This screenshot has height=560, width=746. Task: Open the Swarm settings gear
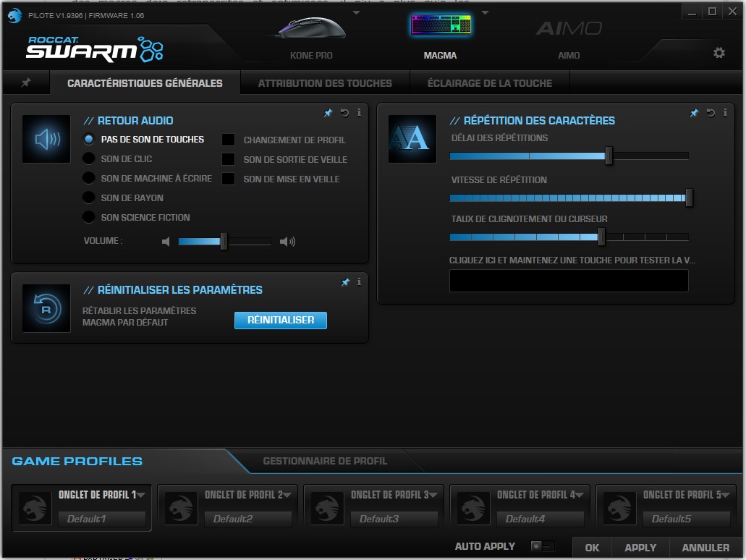719,54
